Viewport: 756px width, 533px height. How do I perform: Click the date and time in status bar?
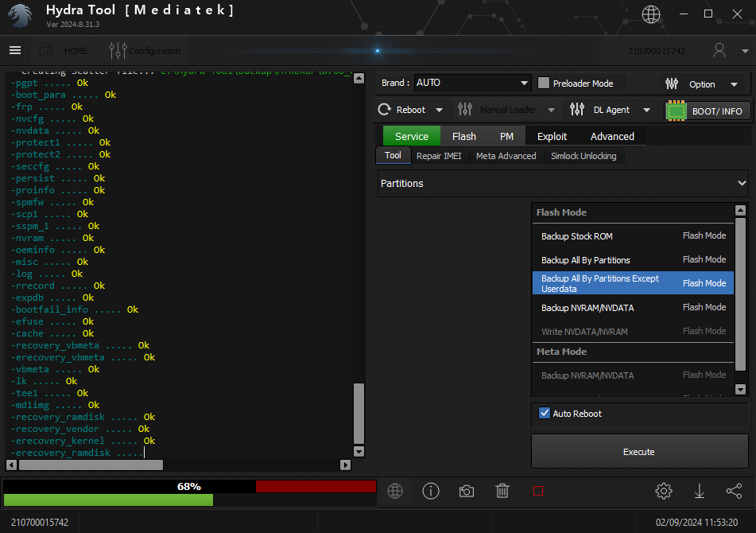[696, 523]
